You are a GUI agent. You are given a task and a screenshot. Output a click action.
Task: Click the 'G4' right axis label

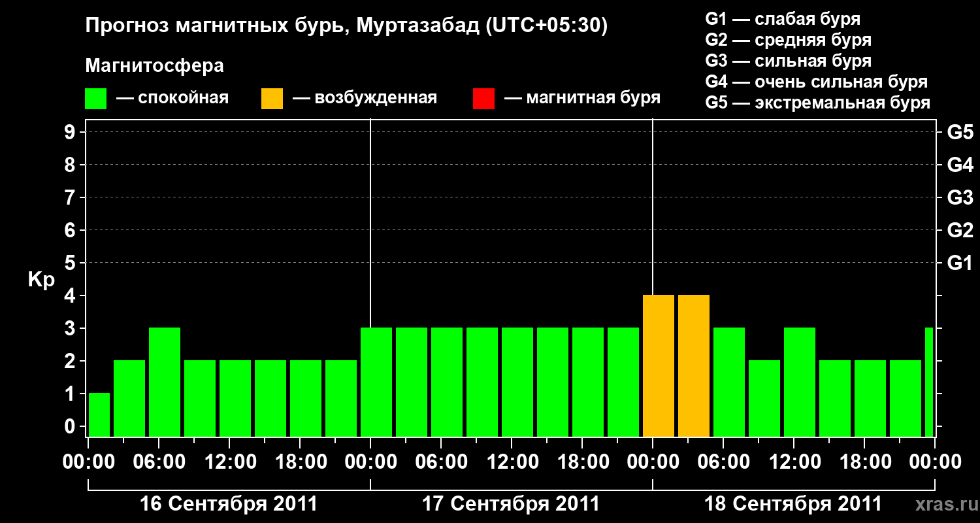pos(960,165)
